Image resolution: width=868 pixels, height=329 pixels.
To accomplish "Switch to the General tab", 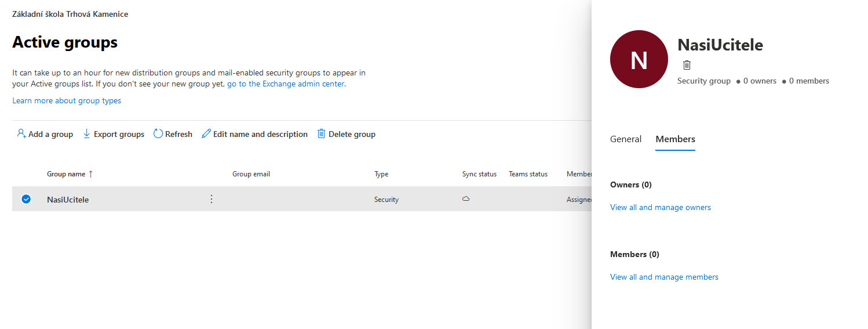I will pos(626,139).
